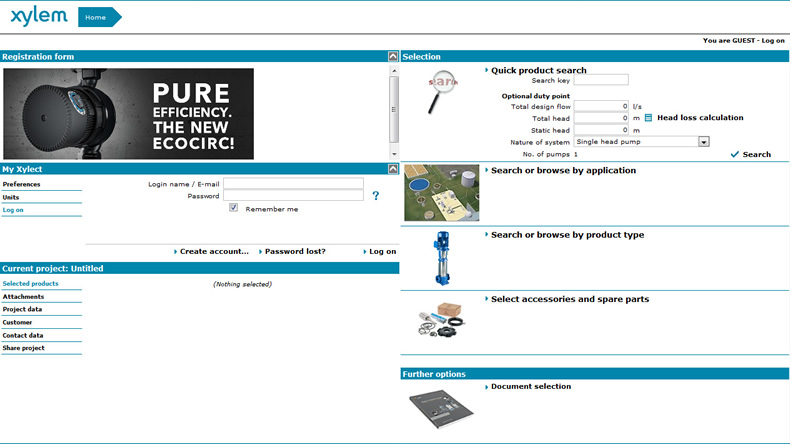Open Search or browse by application

(x=563, y=170)
